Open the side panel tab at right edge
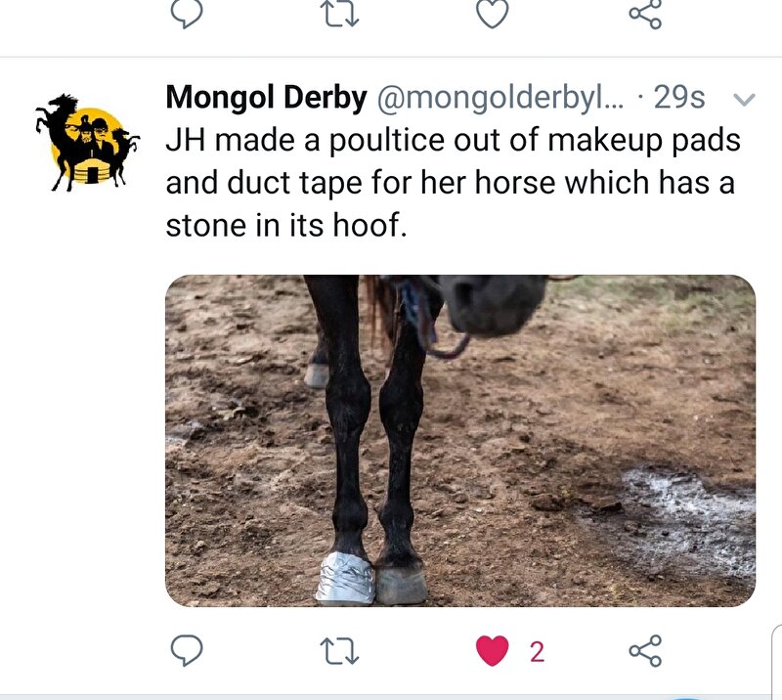This screenshot has width=782, height=700. 777,661
